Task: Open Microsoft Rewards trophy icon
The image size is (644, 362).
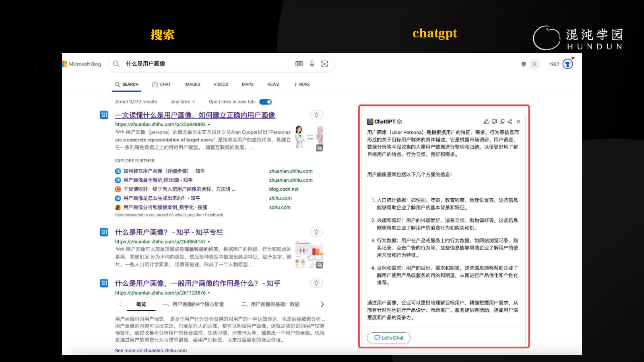Action: click(568, 64)
